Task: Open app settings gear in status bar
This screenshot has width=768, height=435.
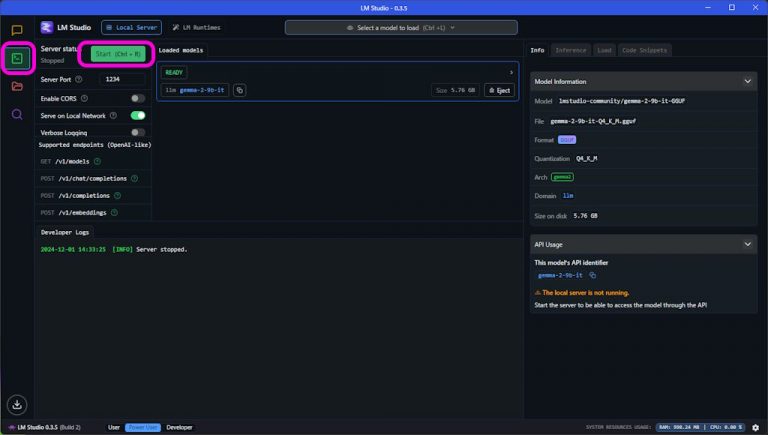Action: (x=755, y=427)
